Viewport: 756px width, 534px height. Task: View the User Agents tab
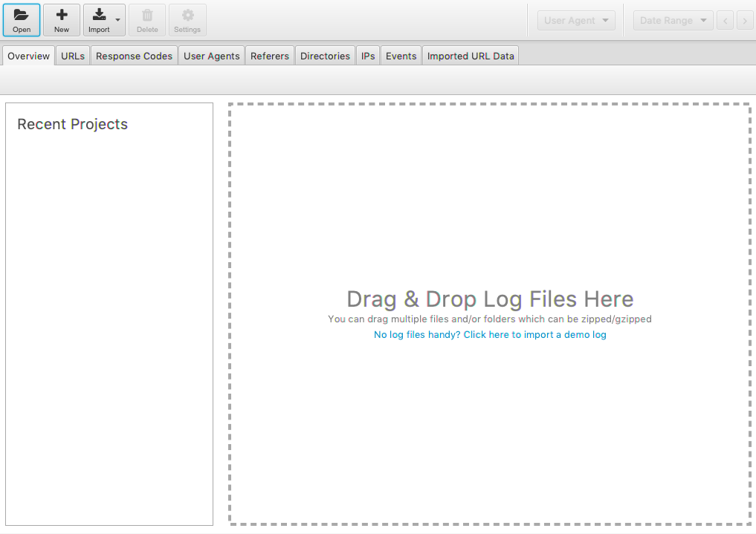[x=211, y=55]
